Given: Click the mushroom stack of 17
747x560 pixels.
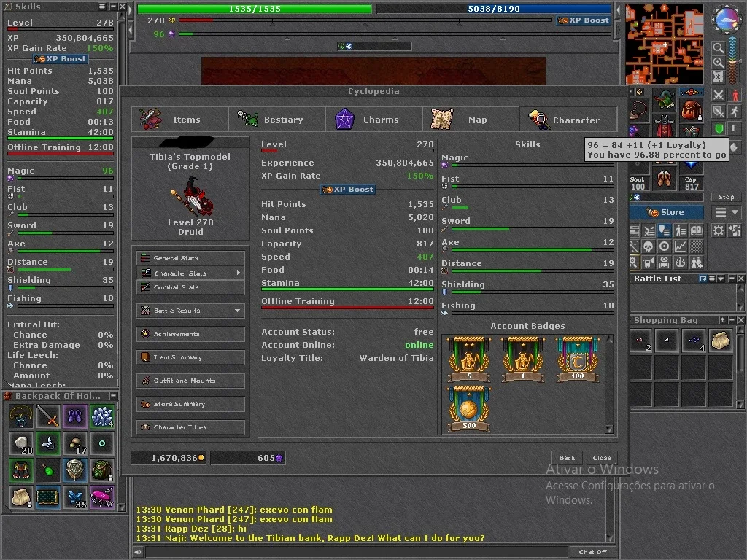Looking at the screenshot, I should point(75,443).
